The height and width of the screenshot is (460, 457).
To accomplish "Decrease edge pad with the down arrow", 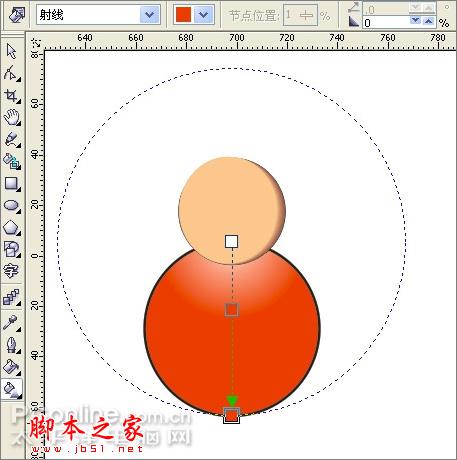I will (x=415, y=21).
